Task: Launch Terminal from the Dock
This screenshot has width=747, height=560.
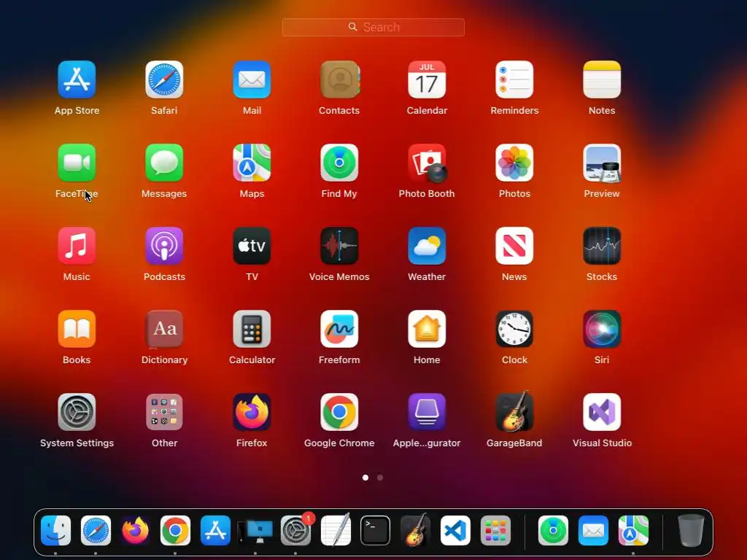Action: (x=376, y=531)
